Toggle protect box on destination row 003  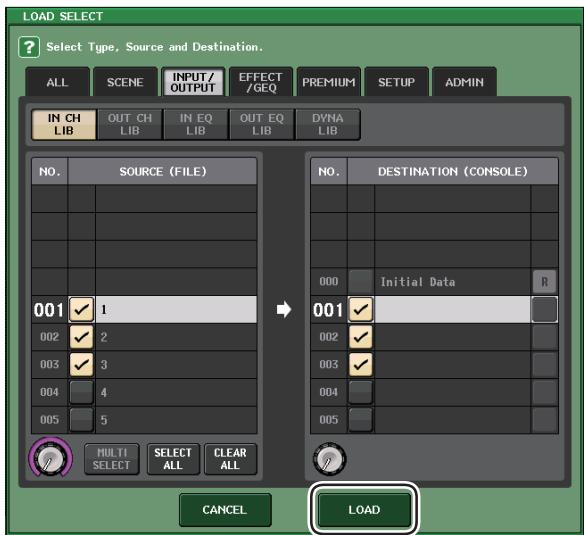tap(545, 364)
